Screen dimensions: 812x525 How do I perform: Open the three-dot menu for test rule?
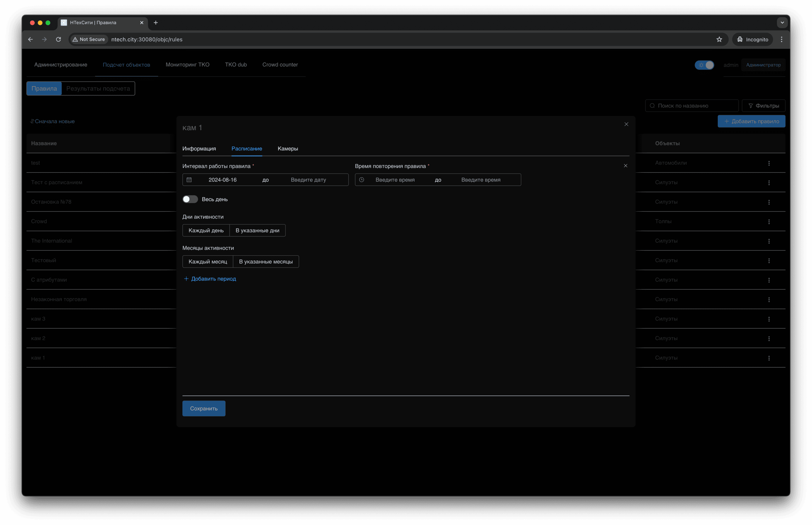(769, 163)
